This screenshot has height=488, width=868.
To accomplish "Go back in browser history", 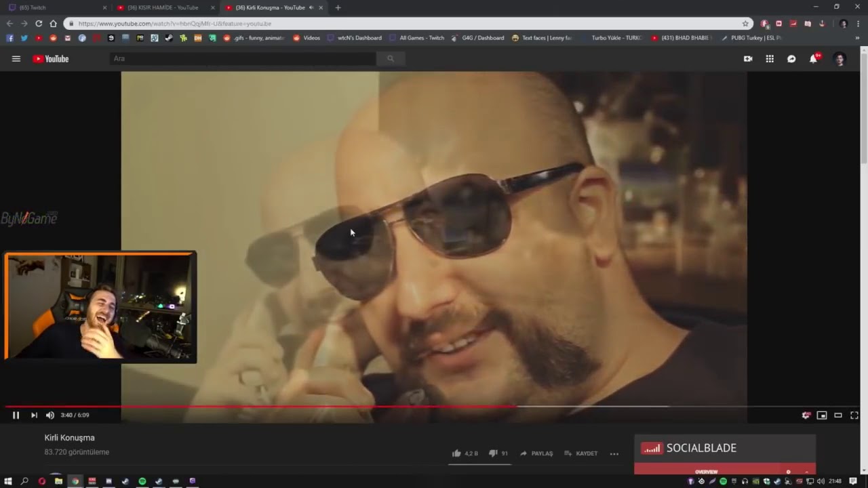I will [9, 24].
